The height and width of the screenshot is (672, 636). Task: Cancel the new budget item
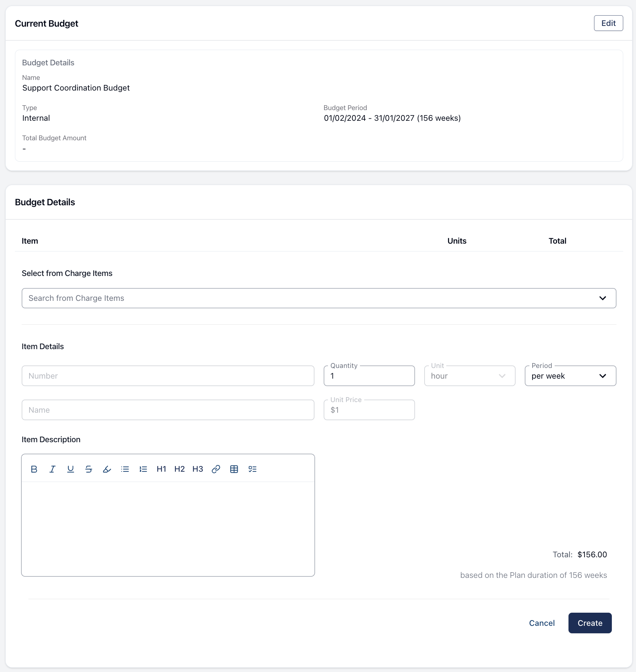coord(541,623)
